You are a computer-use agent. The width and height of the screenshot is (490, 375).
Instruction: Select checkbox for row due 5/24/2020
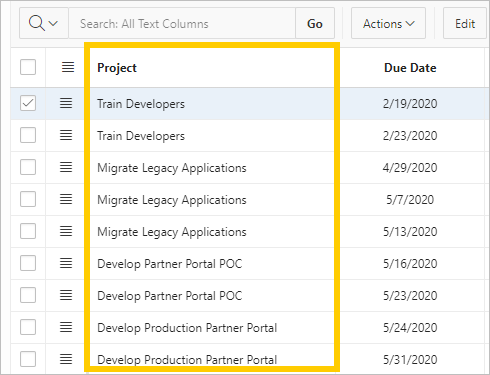click(x=28, y=327)
